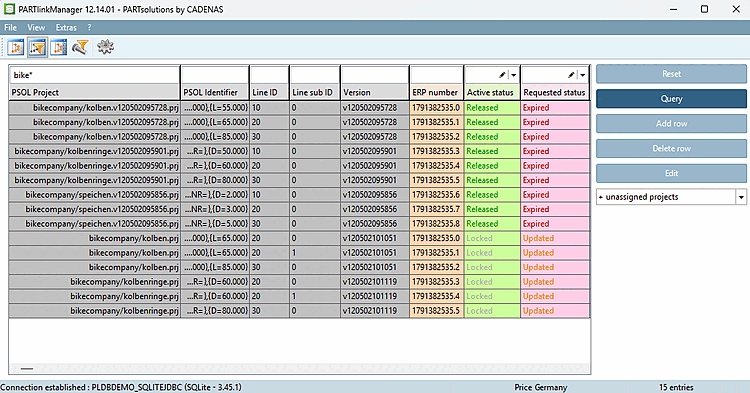Click the PSOL Identifier column header
Image resolution: width=750 pixels, height=393 pixels.
tap(215, 92)
